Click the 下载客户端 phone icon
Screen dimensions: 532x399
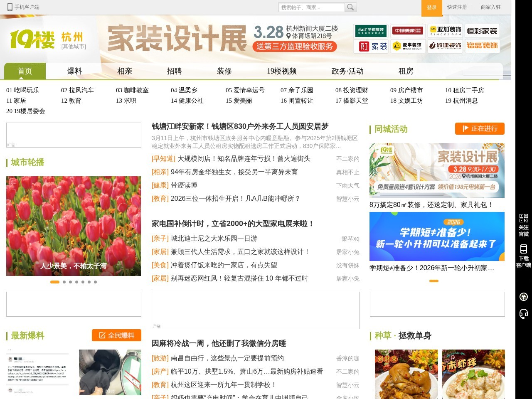click(523, 249)
